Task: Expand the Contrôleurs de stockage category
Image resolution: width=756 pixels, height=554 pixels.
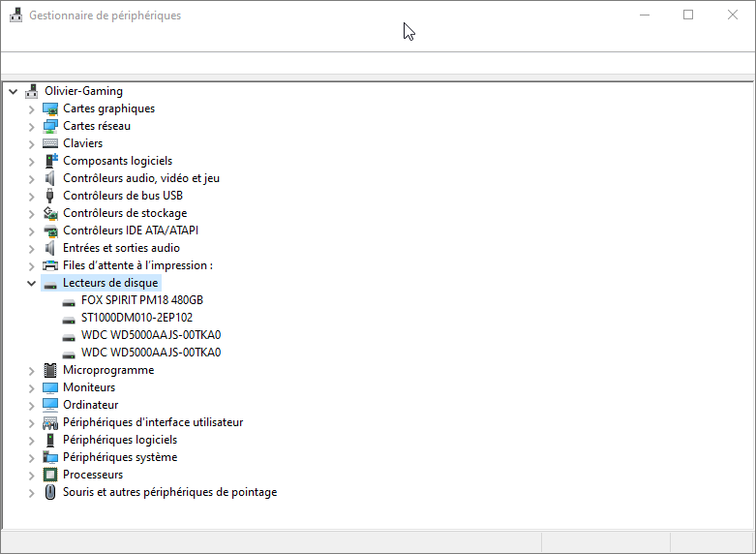Action: [31, 213]
